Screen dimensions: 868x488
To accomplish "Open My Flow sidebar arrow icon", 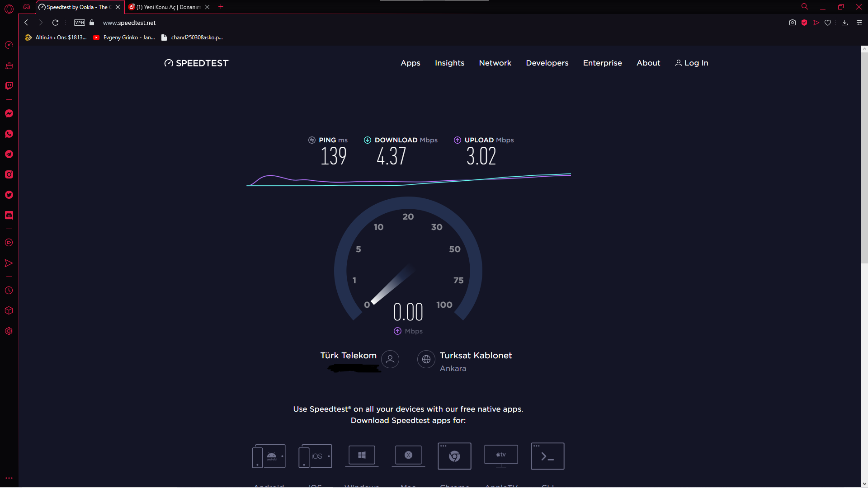I will (9, 263).
